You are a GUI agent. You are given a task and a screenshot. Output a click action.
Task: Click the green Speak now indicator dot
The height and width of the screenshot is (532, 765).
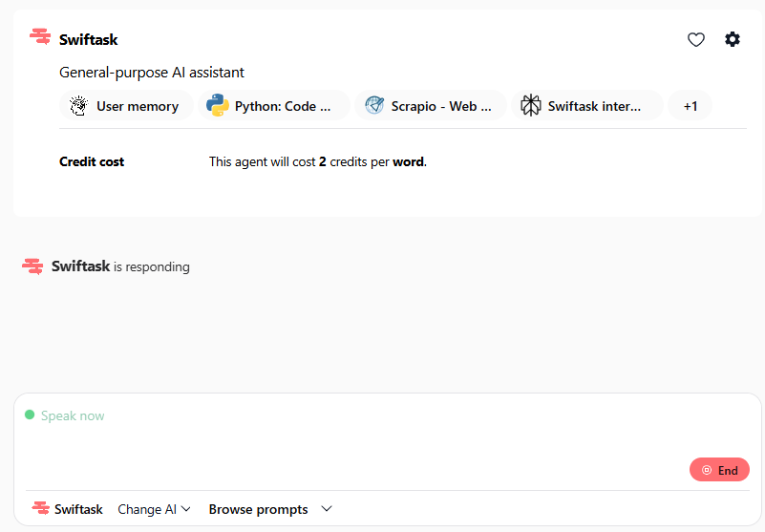pyautogui.click(x=30, y=415)
